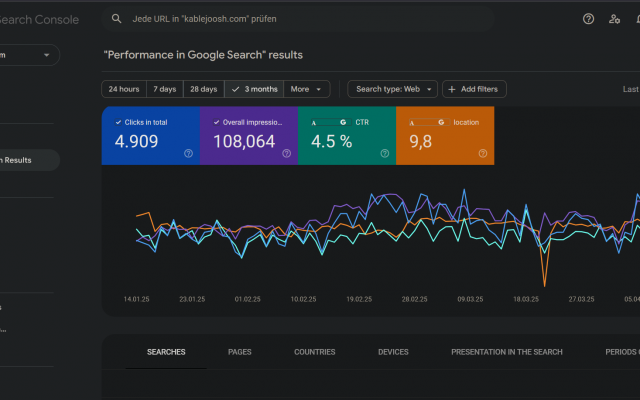Click URL inspection search field

pos(298,19)
